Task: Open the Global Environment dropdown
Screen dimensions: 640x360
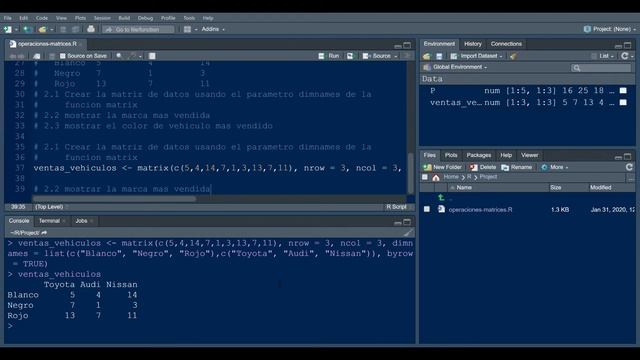Action: (x=455, y=67)
